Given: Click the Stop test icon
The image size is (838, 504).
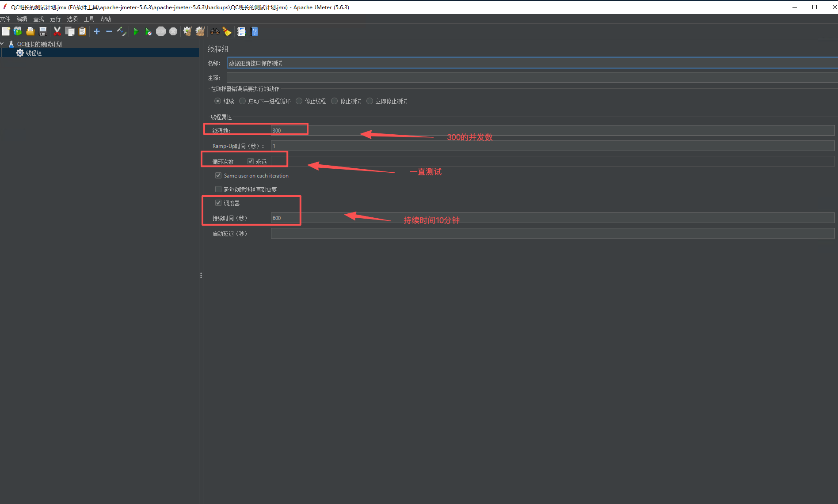Looking at the screenshot, I should (x=161, y=31).
